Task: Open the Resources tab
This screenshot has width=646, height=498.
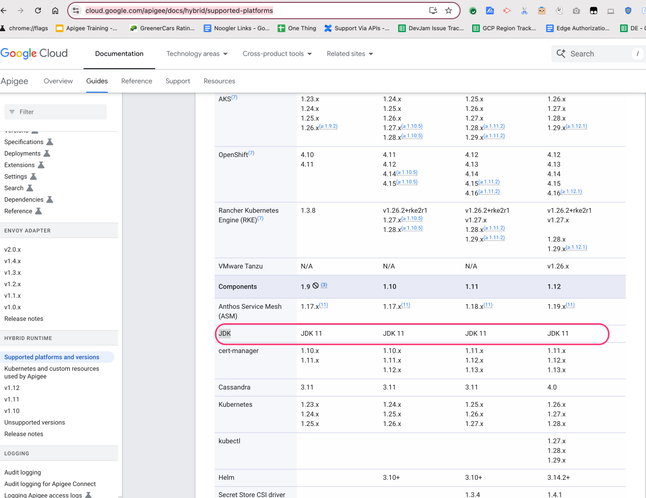Action: 219,81
